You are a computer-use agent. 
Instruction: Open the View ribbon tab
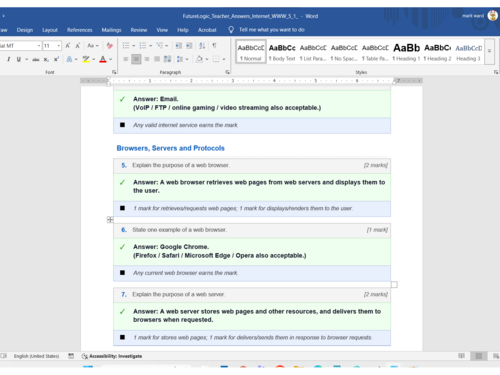coord(162,30)
